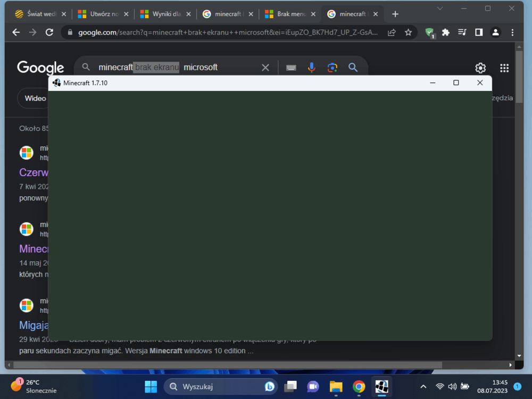Click the Google logo
The height and width of the screenshot is (399, 532).
(x=40, y=68)
